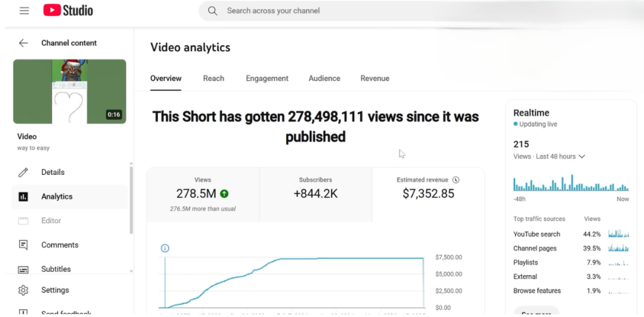Click the clock icon beside Estimated revenue

pos(456,180)
